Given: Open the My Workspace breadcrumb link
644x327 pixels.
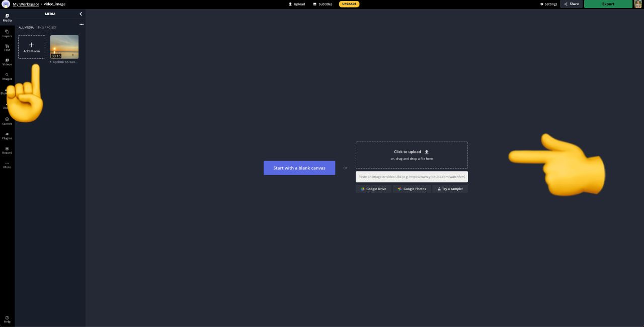Looking at the screenshot, I should [26, 4].
